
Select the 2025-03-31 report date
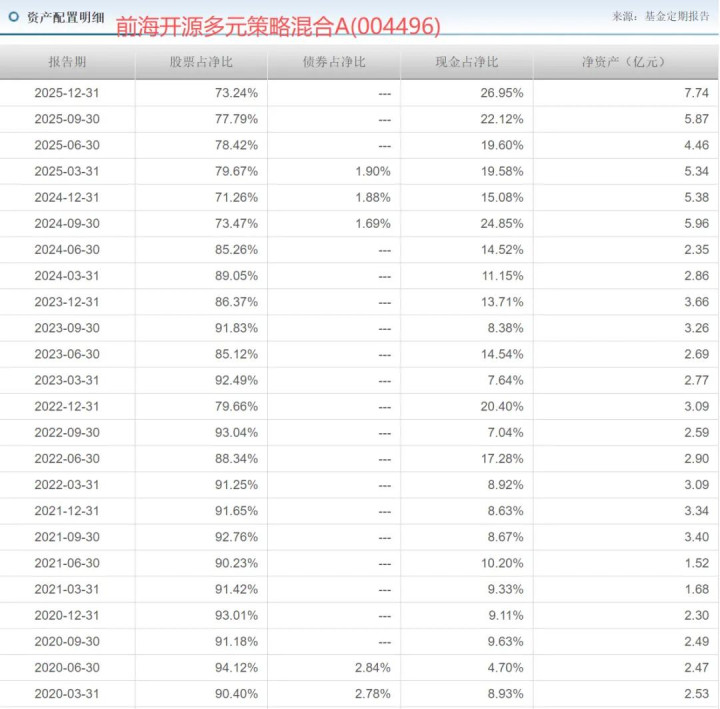[67, 171]
